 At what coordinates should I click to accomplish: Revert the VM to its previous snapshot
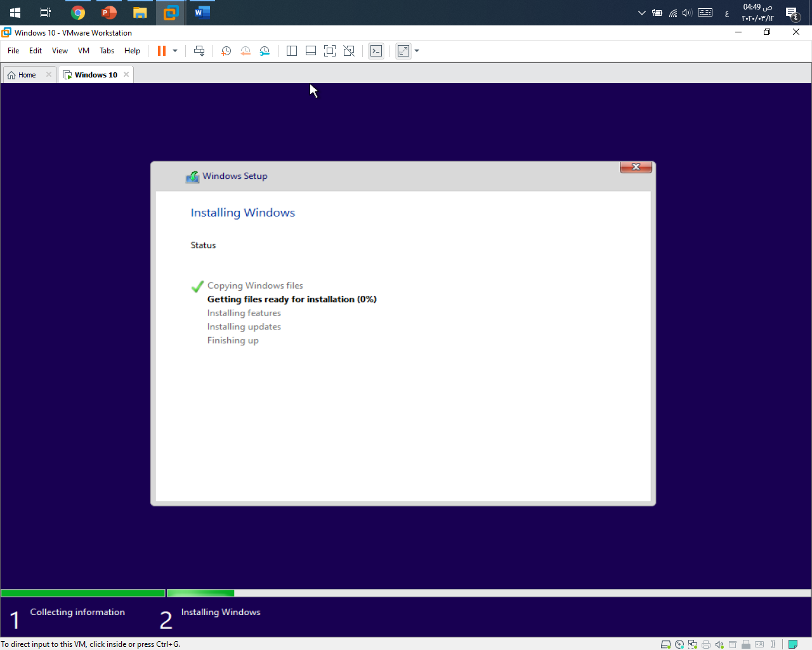tap(246, 51)
